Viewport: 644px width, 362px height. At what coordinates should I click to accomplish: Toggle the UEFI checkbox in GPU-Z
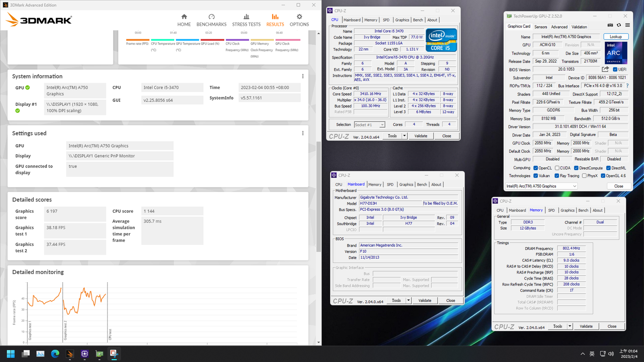tap(615, 69)
